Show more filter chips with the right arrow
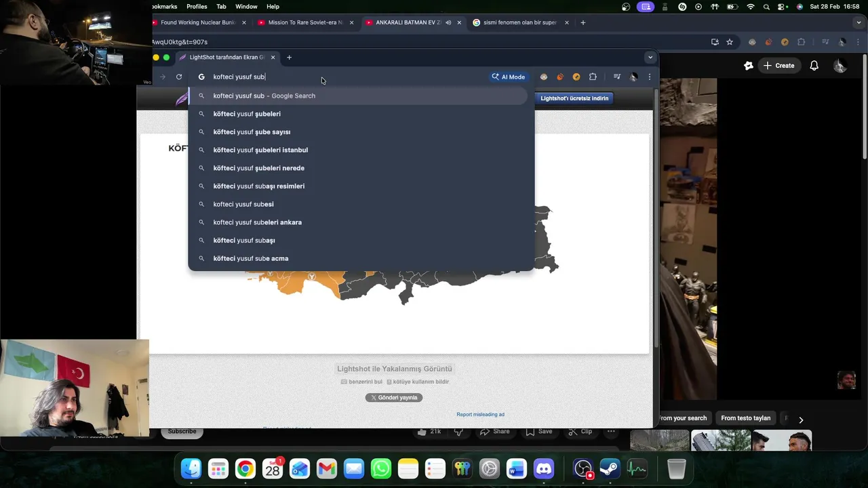This screenshot has width=868, height=488. tap(801, 420)
